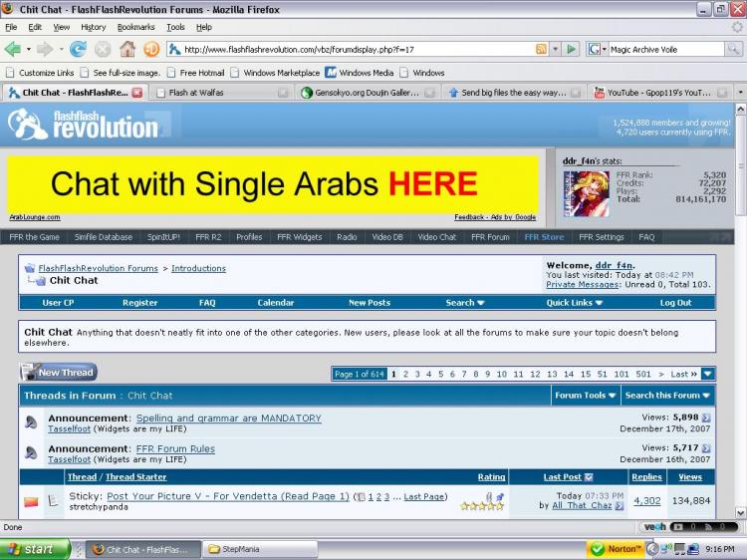Expand Search this Forum menu
Viewport: 747px width, 560px height.
point(667,396)
